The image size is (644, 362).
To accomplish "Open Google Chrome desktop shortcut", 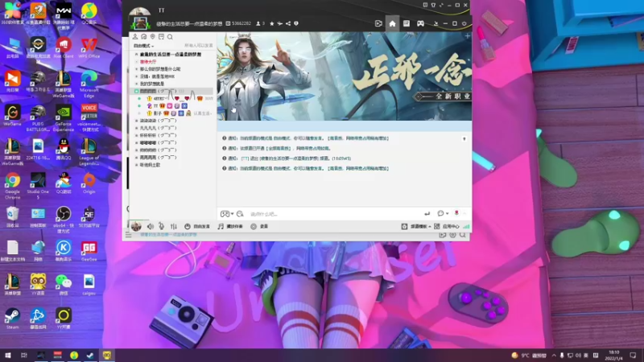I will (x=12, y=186).
